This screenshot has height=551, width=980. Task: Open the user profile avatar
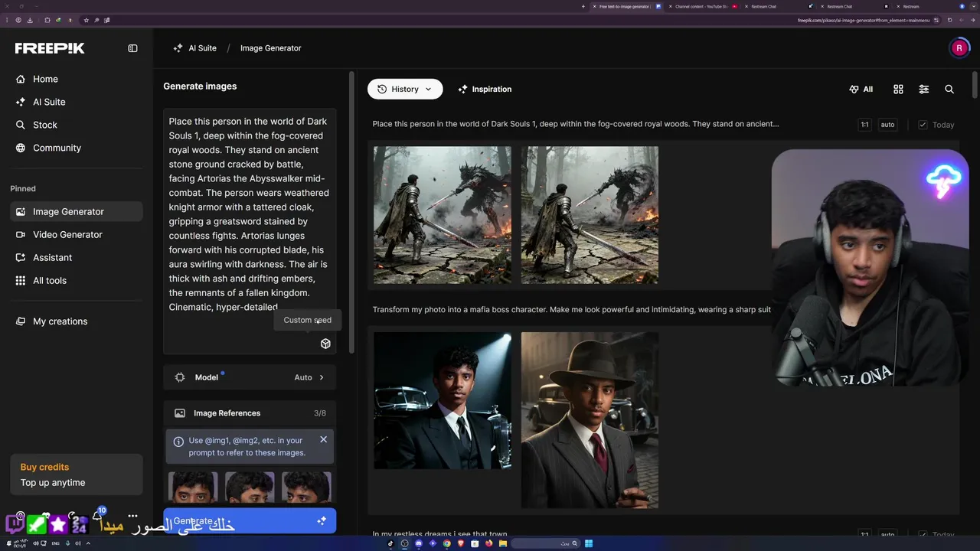959,48
